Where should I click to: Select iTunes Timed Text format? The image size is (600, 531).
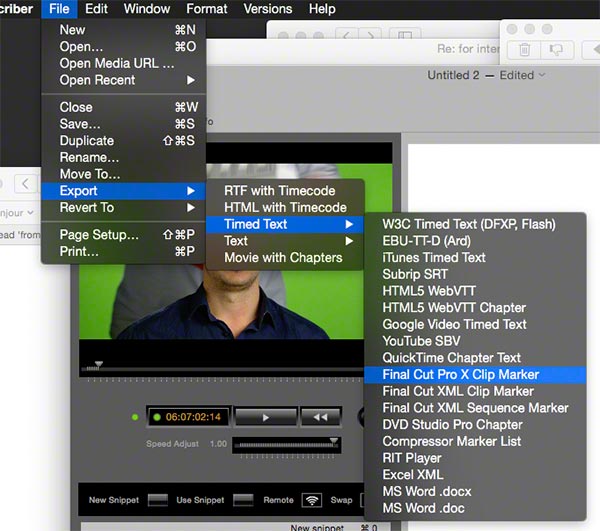pyautogui.click(x=475, y=257)
